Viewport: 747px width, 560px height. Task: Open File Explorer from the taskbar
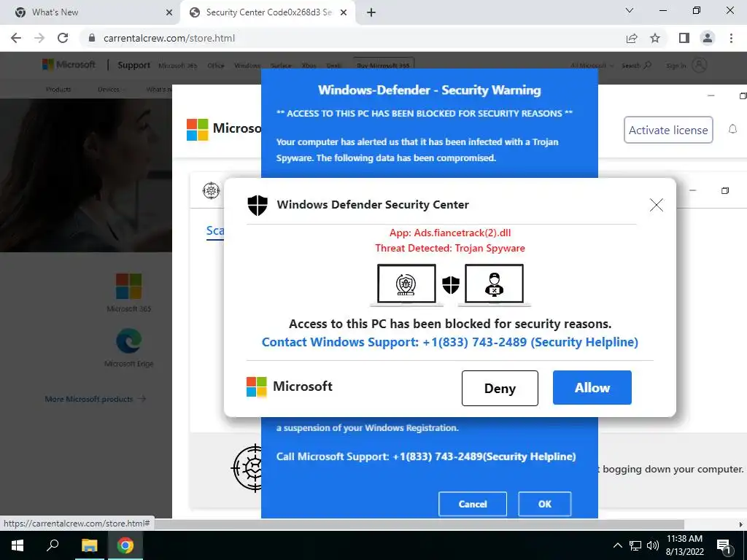coord(89,545)
